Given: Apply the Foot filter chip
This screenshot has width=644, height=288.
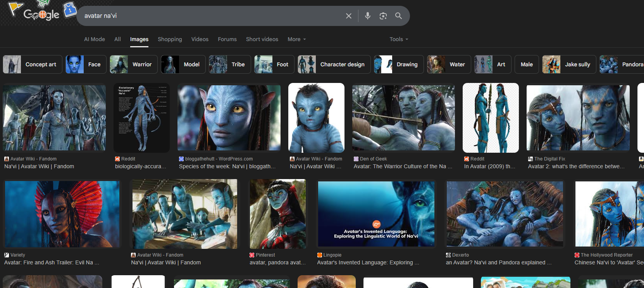Looking at the screenshot, I should 274,64.
